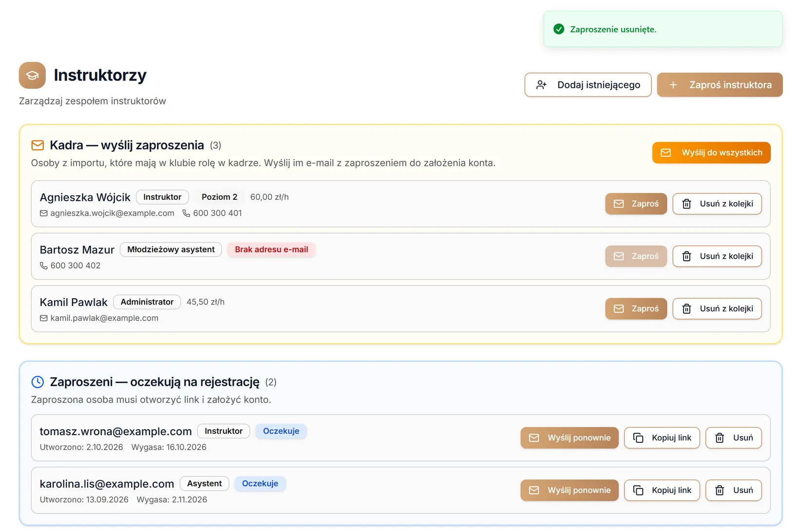
Task: Click trash icon for Agnieszka Wójcik
Action: click(x=686, y=204)
